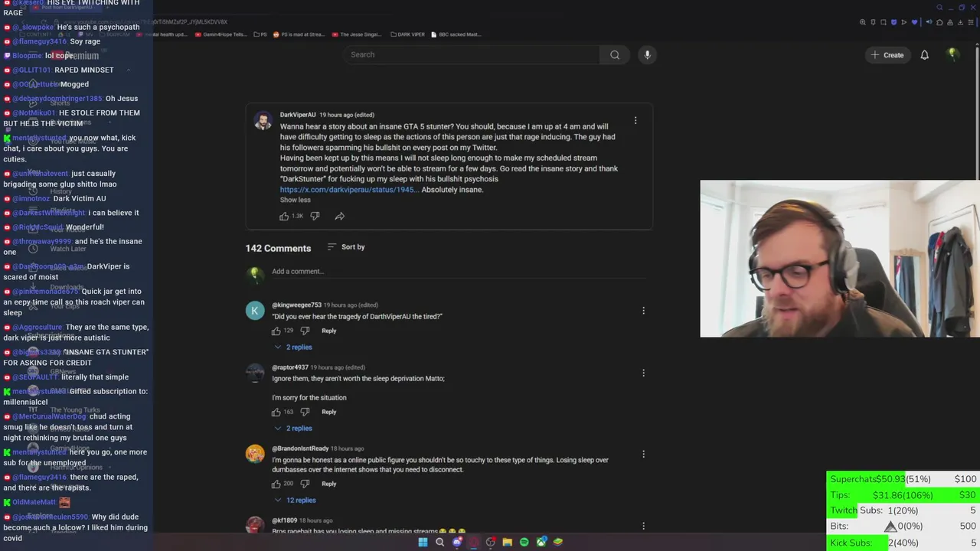Open options menu for kingweegee753's comment
This screenshot has height=551, width=980.
point(643,311)
